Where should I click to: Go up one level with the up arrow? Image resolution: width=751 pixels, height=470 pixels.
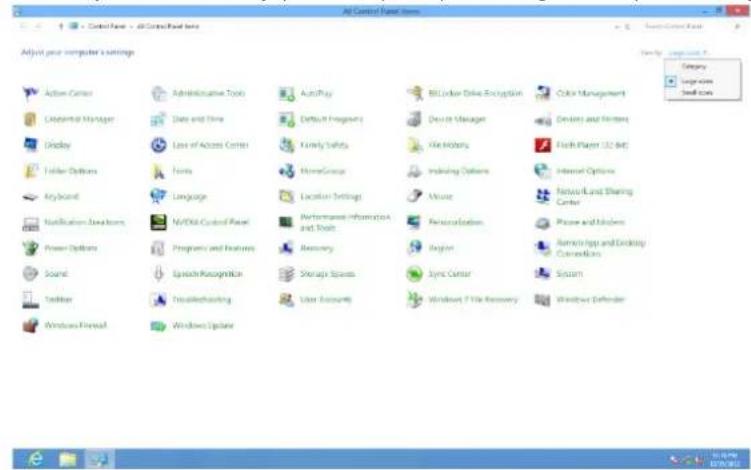point(61,26)
